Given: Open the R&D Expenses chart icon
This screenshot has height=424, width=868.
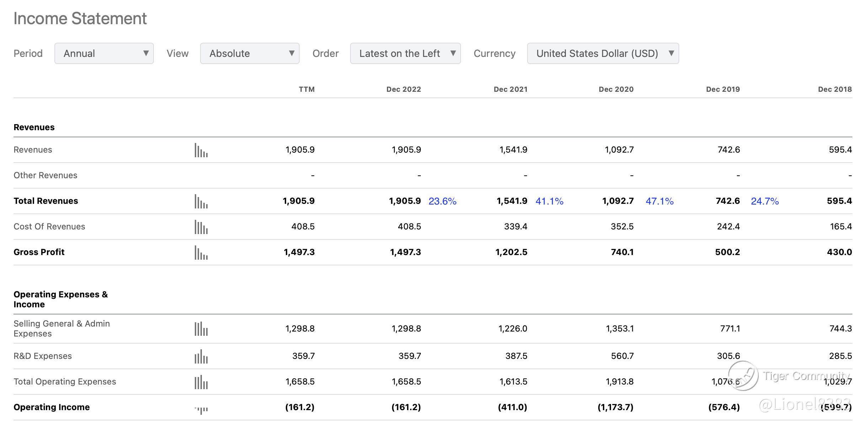Looking at the screenshot, I should (x=201, y=356).
